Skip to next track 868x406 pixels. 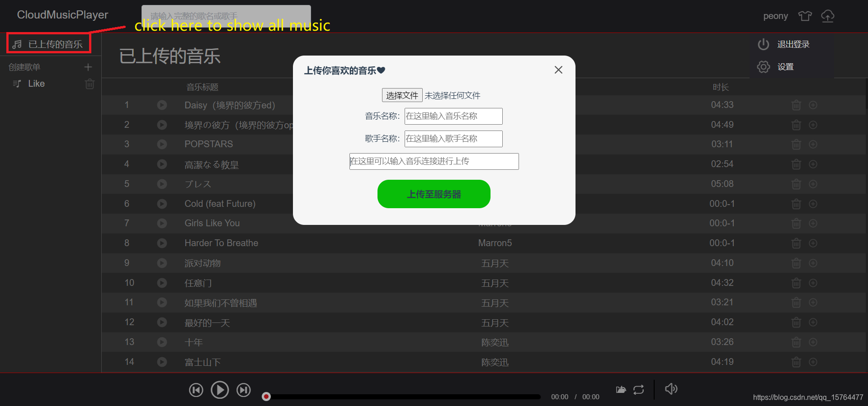pyautogui.click(x=244, y=390)
